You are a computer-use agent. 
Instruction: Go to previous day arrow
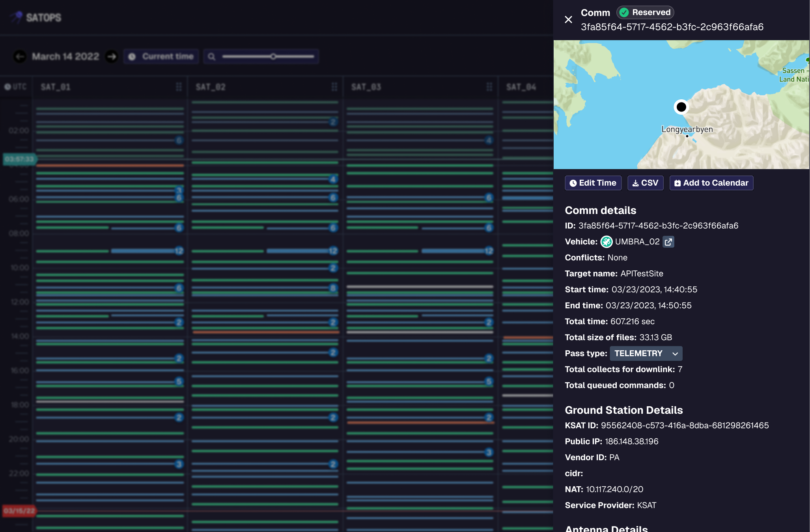pos(20,57)
